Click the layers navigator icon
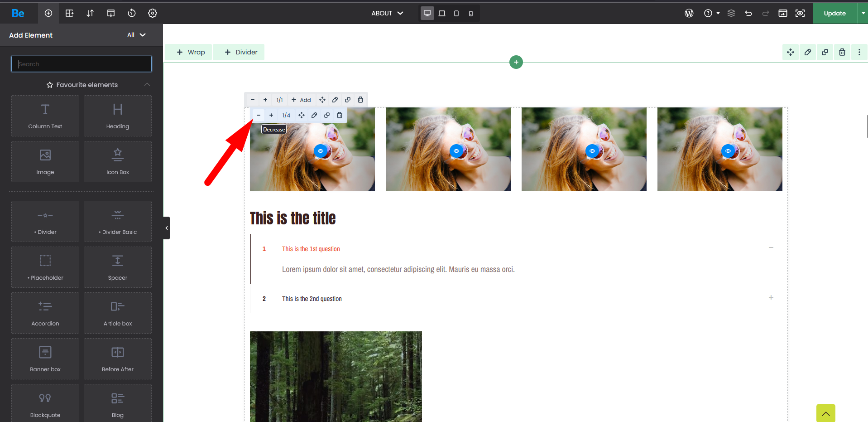Image resolution: width=868 pixels, height=422 pixels. (x=731, y=13)
